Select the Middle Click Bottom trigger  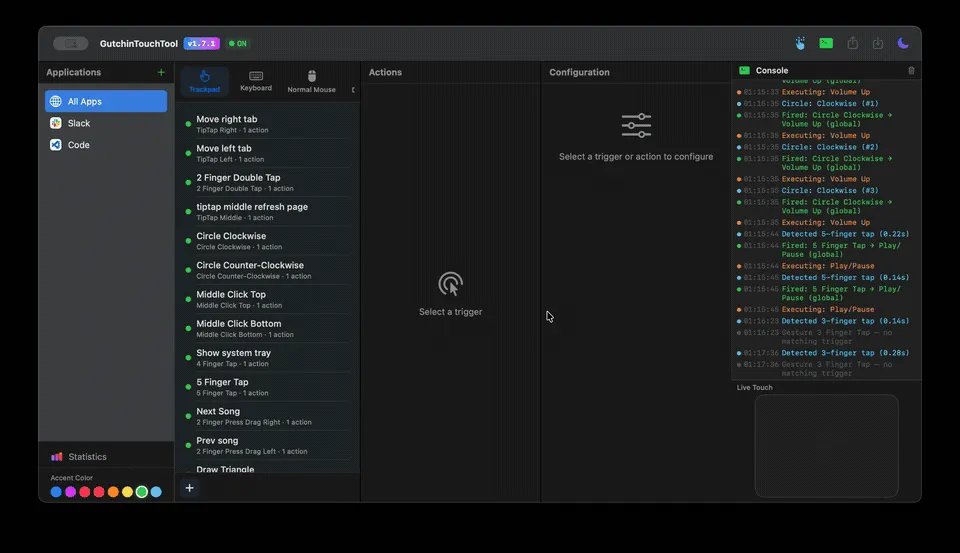(x=268, y=328)
